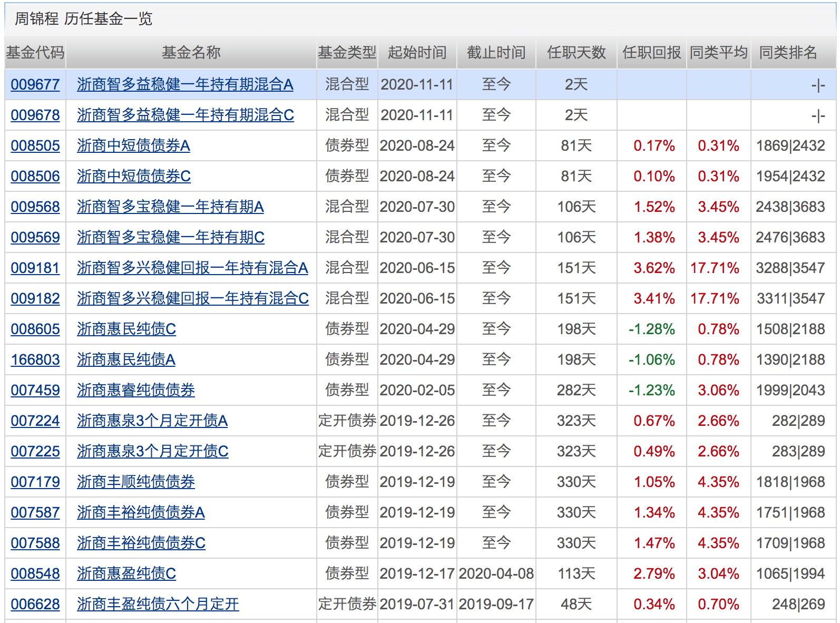Open fund code link 007179
The width and height of the screenshot is (840, 623).
click(x=35, y=482)
